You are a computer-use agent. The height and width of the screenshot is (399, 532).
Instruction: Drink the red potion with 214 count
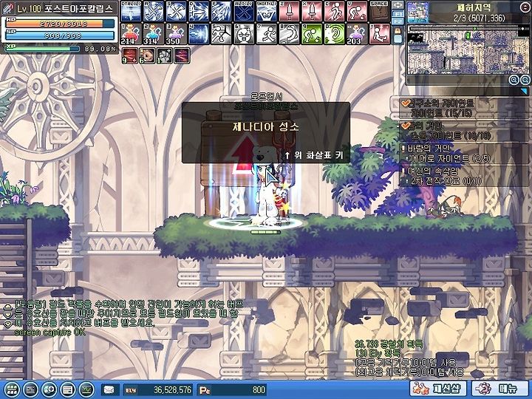(x=131, y=34)
